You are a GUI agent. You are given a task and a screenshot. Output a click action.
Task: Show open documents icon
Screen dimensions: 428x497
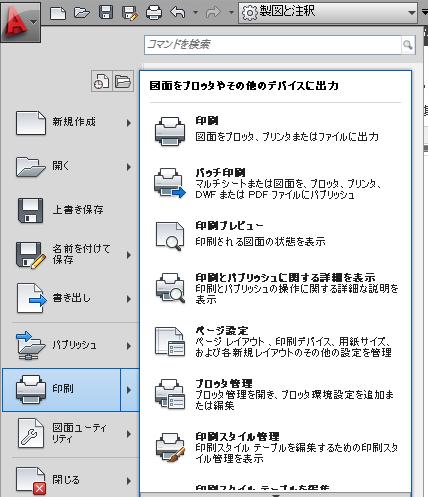(x=123, y=81)
